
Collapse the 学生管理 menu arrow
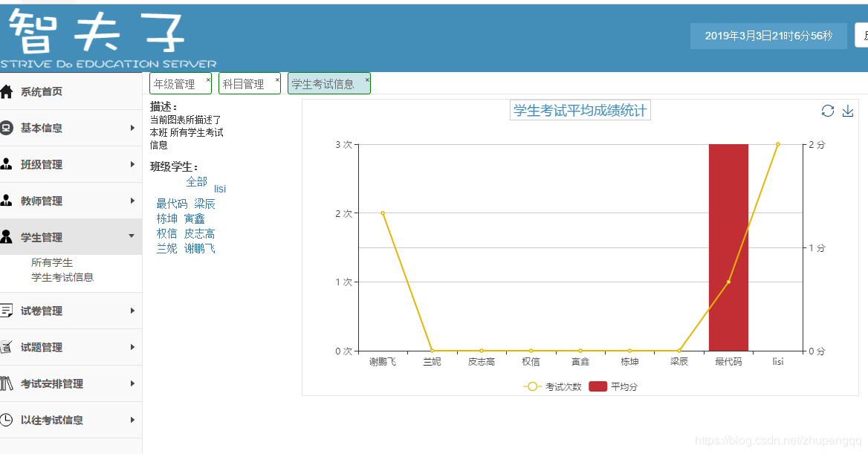tap(132, 236)
